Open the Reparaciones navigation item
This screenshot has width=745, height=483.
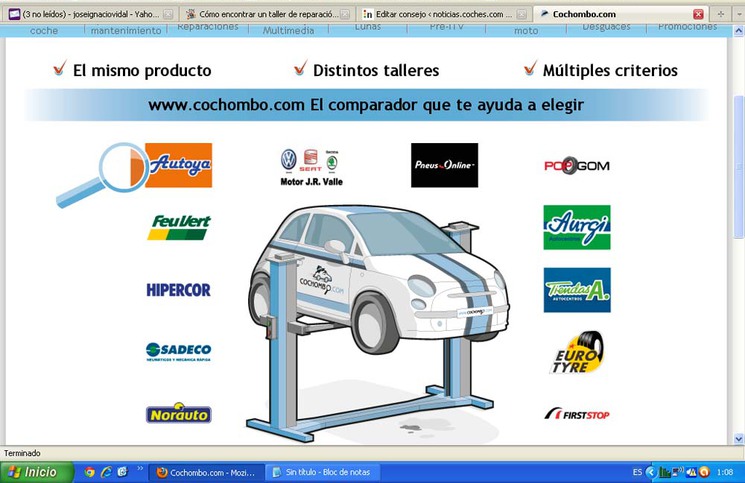pos(208,27)
